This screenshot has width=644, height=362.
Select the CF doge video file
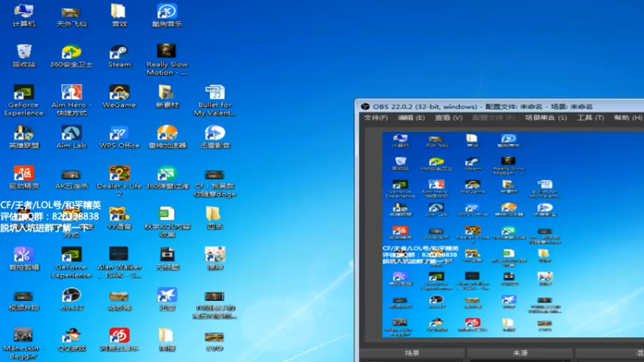pyautogui.click(x=214, y=183)
